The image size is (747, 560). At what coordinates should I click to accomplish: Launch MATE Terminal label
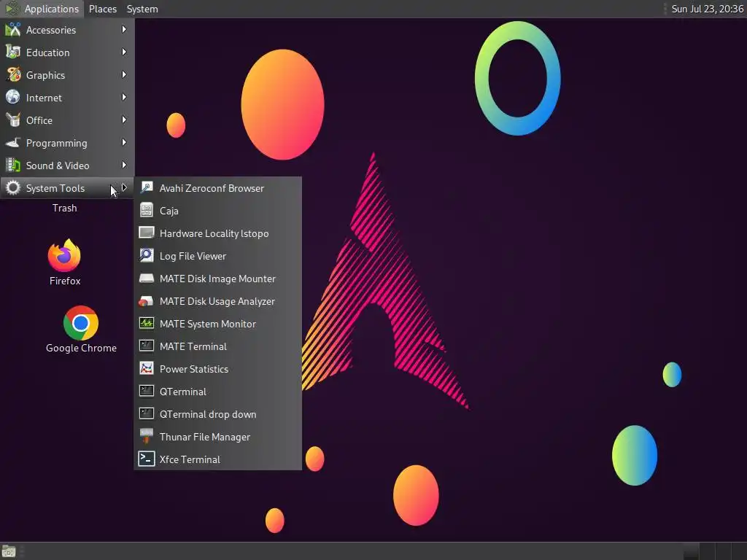[193, 346]
